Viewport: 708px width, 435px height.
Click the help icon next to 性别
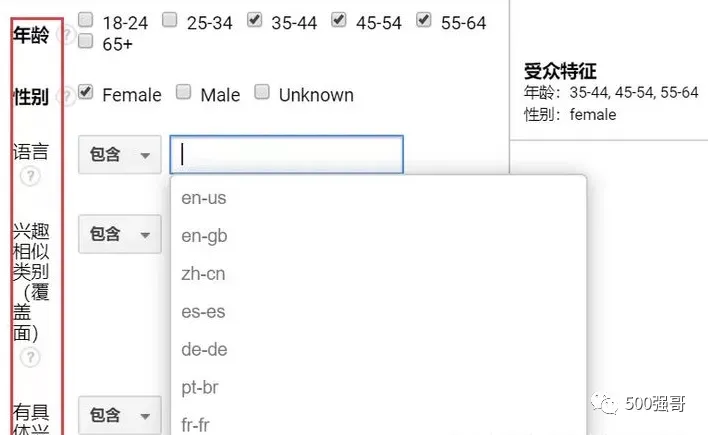[67, 96]
